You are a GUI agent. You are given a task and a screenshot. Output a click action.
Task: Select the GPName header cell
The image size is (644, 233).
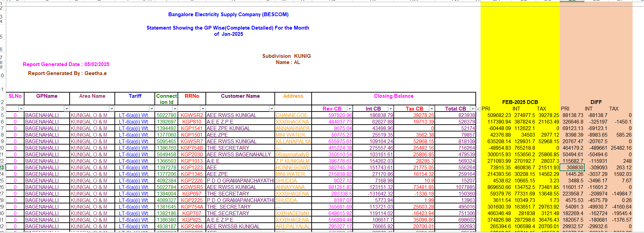click(47, 98)
